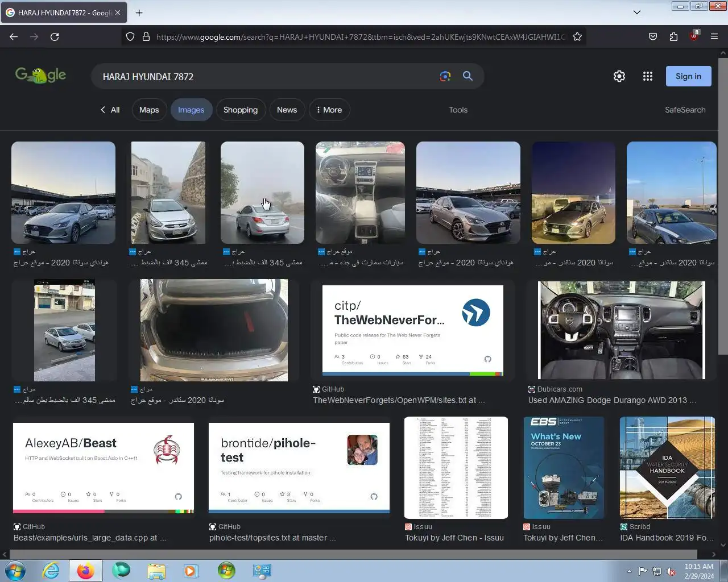This screenshot has width=728, height=582.
Task: Click the Dubicars.com source label
Action: pyautogui.click(x=560, y=389)
